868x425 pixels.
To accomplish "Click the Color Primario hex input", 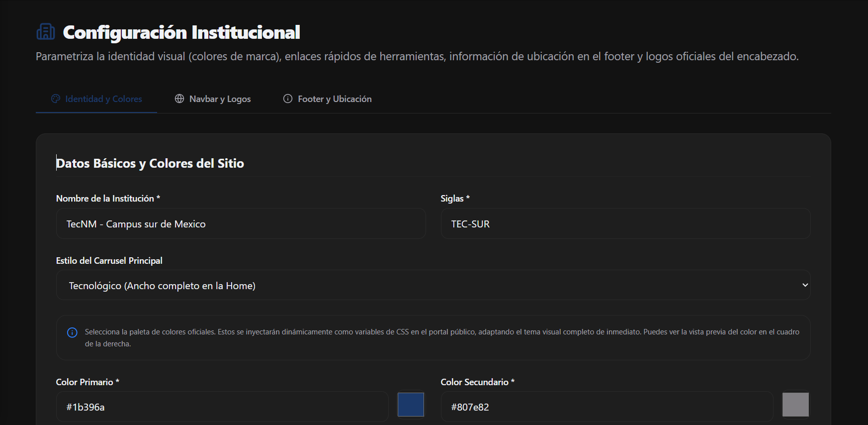I will 222,407.
